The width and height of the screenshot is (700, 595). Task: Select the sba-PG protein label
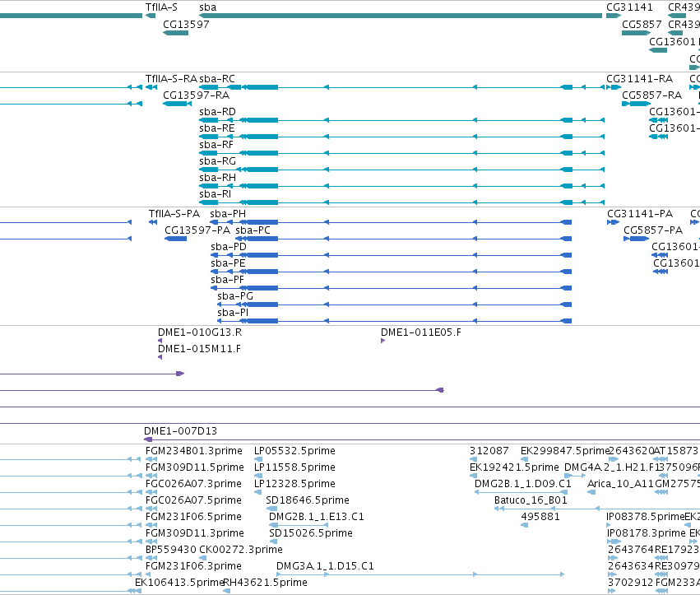(x=235, y=296)
